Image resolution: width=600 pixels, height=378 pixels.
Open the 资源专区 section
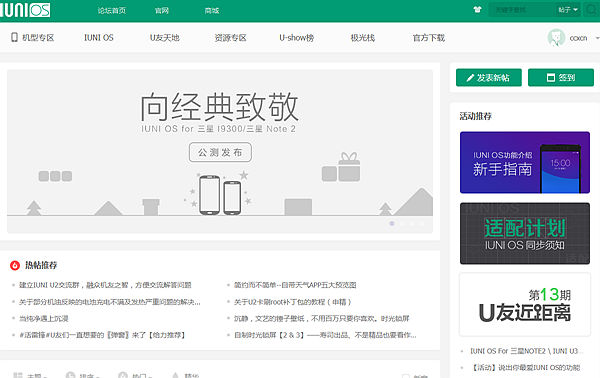230,37
